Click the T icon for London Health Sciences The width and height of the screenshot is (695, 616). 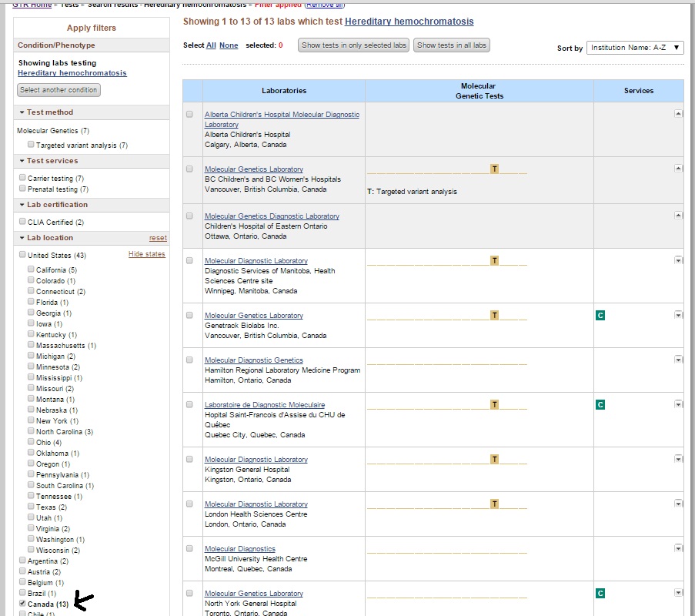(494, 504)
